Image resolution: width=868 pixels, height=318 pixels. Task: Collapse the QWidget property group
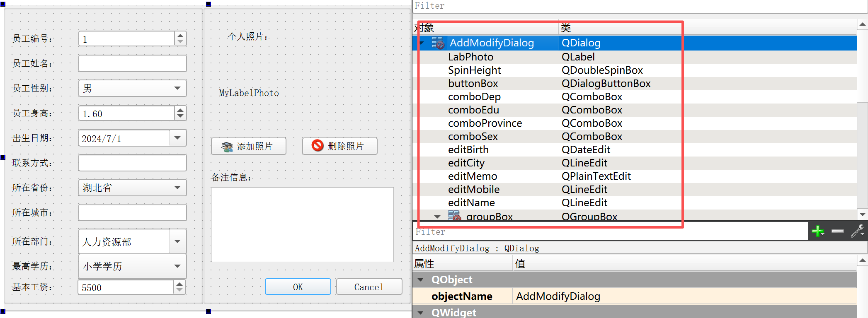tap(421, 313)
